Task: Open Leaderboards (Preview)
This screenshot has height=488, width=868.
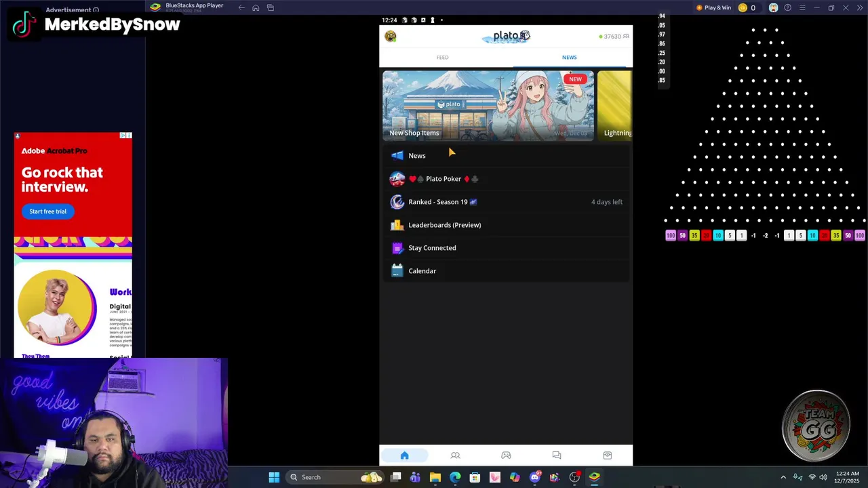Action: click(x=506, y=225)
